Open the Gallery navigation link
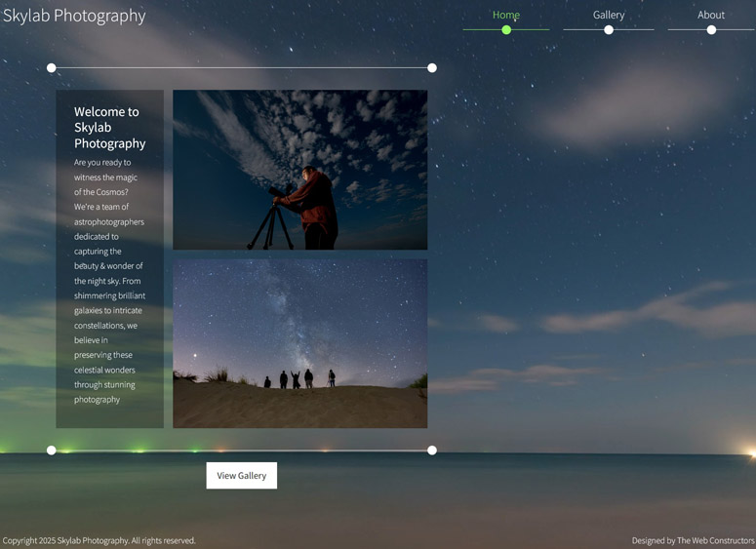756x549 pixels. [609, 15]
